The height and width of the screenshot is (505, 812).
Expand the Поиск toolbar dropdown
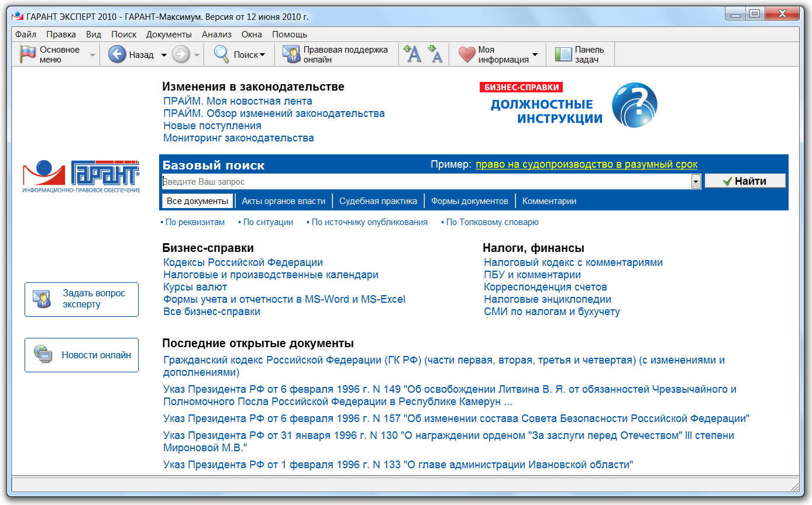pyautogui.click(x=262, y=55)
